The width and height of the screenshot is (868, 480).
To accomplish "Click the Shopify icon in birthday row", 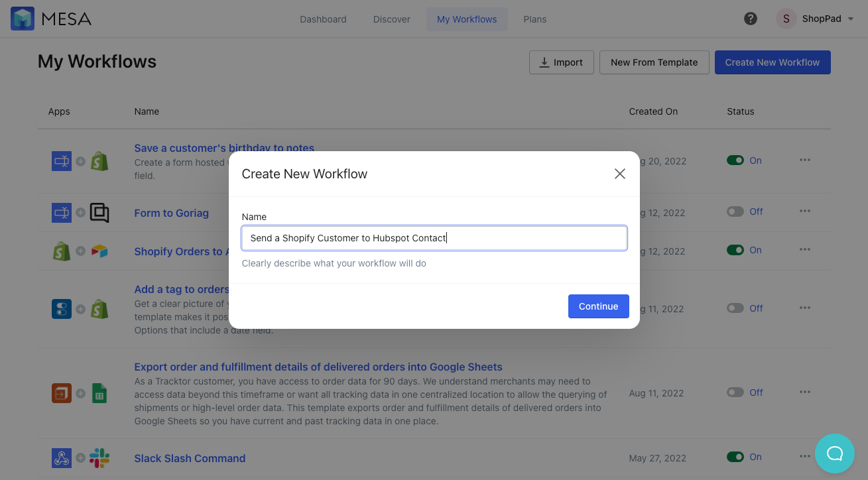I will click(99, 160).
